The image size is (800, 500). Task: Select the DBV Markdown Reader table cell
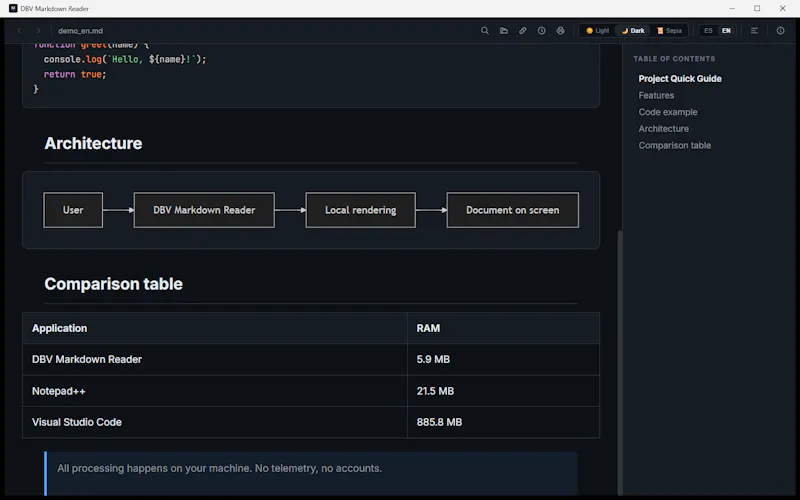(x=215, y=360)
